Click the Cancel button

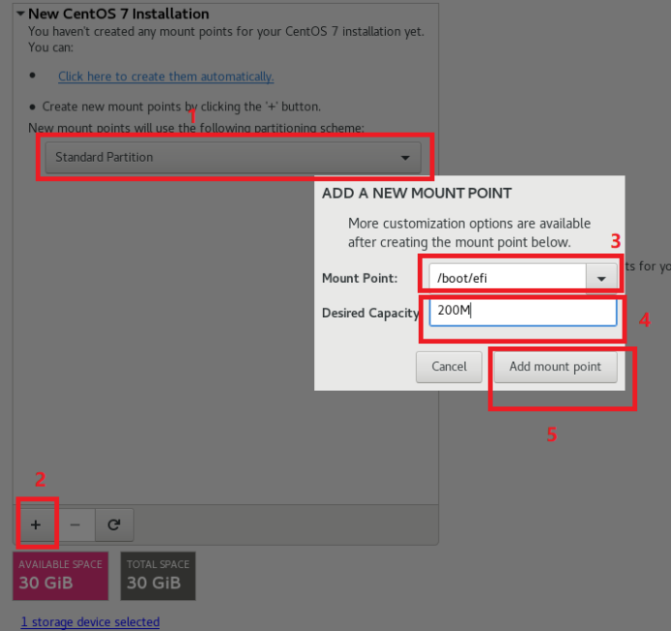pos(449,366)
